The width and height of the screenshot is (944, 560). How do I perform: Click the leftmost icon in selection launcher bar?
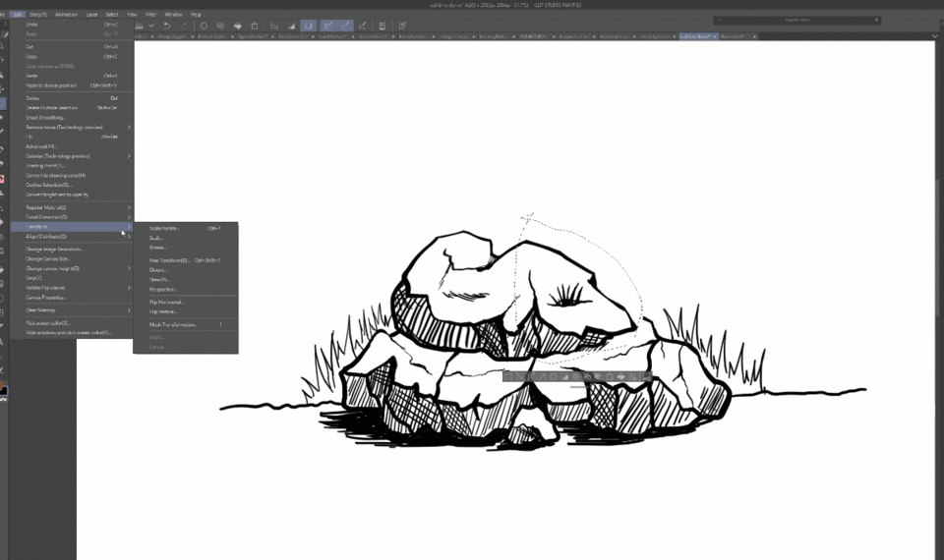click(x=507, y=376)
